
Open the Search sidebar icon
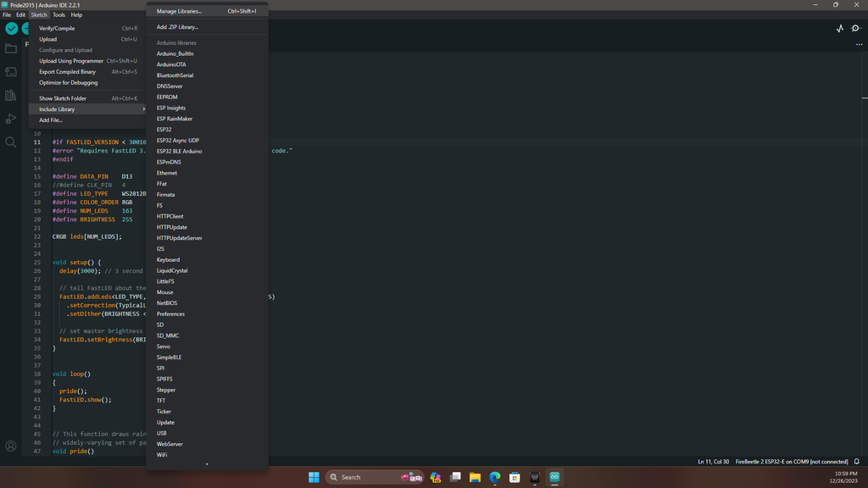[10, 142]
